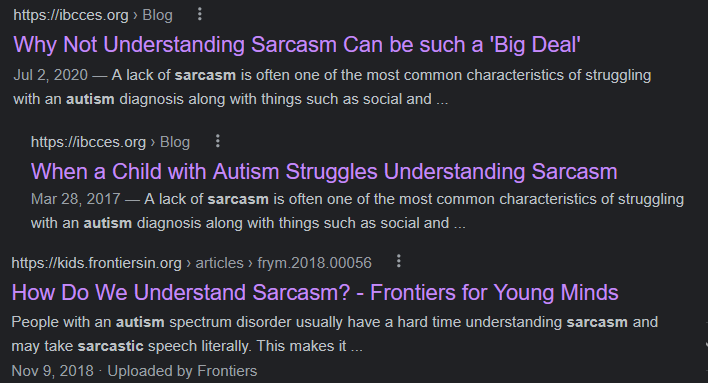Open three-dot menu for first ibcces.org result
This screenshot has height=383, width=708.
tap(200, 14)
